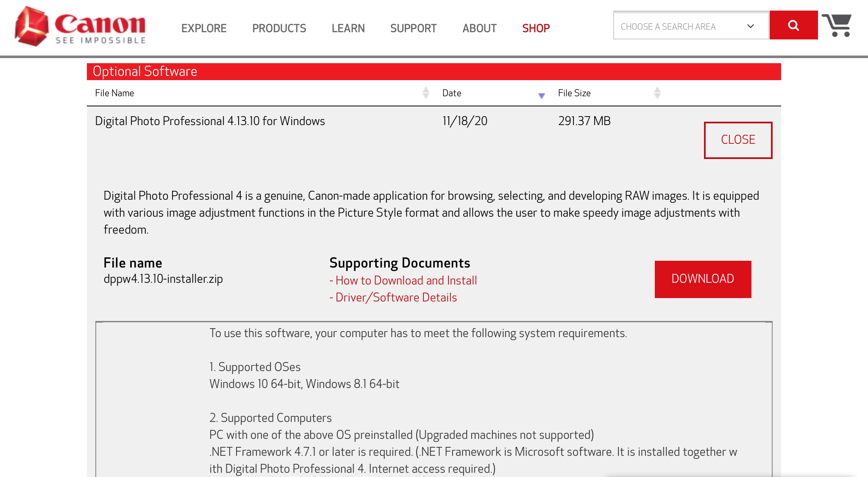Screen dimensions: 868x477
Task: Sort by Date arrow icon
Action: pyautogui.click(x=541, y=95)
